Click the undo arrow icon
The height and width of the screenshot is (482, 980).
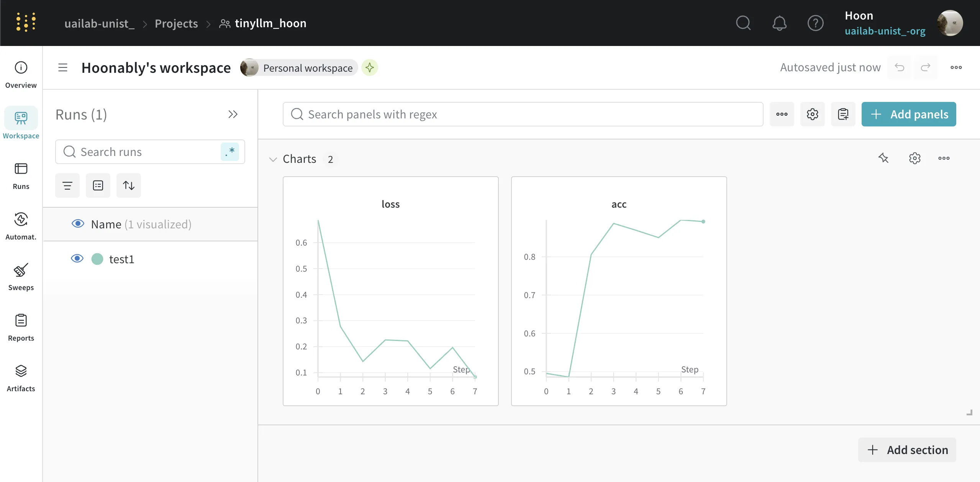(x=899, y=67)
